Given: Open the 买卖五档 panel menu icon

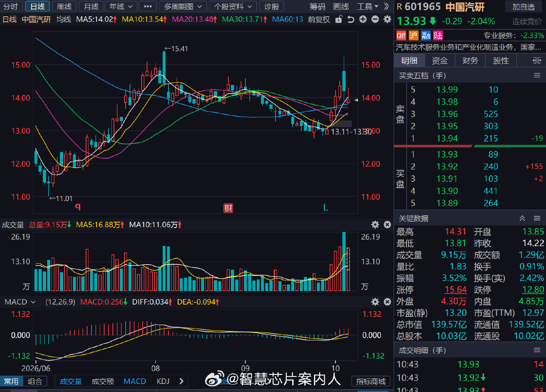Looking at the screenshot, I should point(537,75).
